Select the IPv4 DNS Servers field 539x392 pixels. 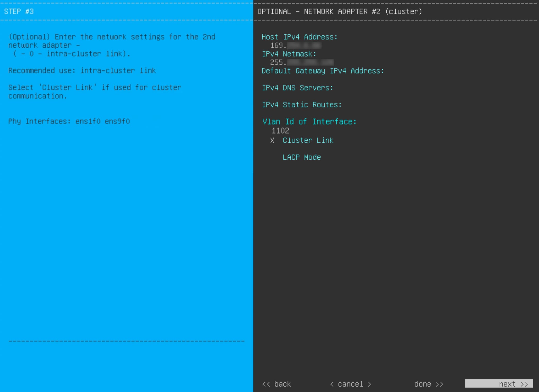pyautogui.click(x=297, y=88)
